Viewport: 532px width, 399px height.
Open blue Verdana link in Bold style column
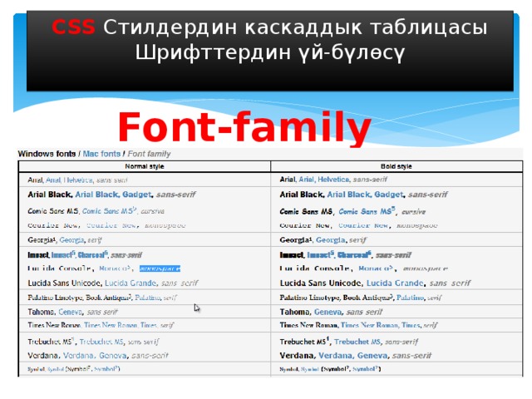[334, 356]
